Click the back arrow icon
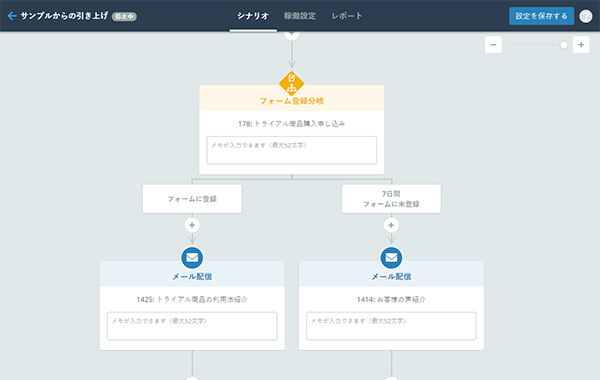This screenshot has width=600, height=380. (x=12, y=16)
